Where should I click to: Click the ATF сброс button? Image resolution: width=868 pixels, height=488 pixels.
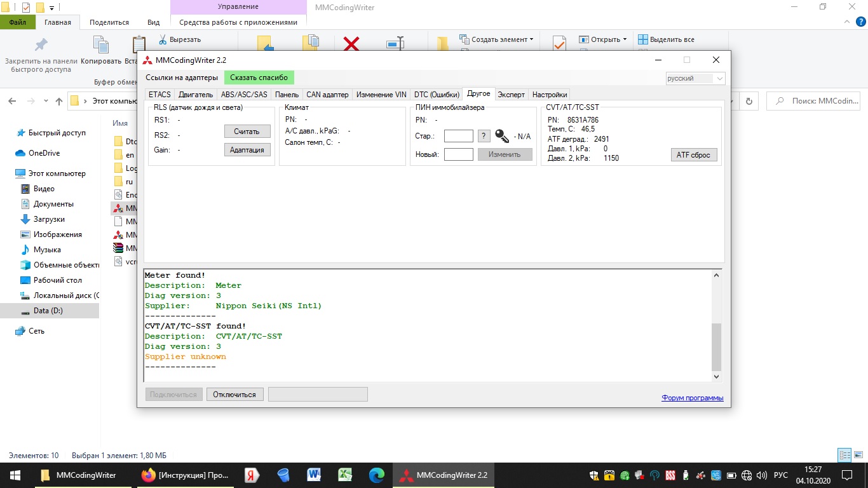click(694, 154)
